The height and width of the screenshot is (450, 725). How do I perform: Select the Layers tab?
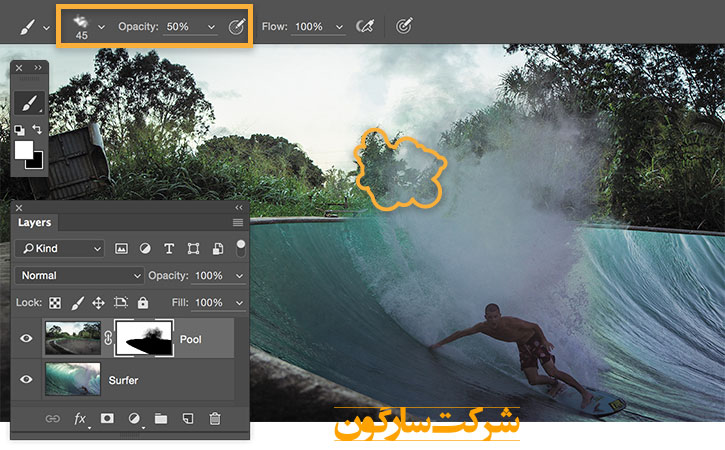point(35,222)
